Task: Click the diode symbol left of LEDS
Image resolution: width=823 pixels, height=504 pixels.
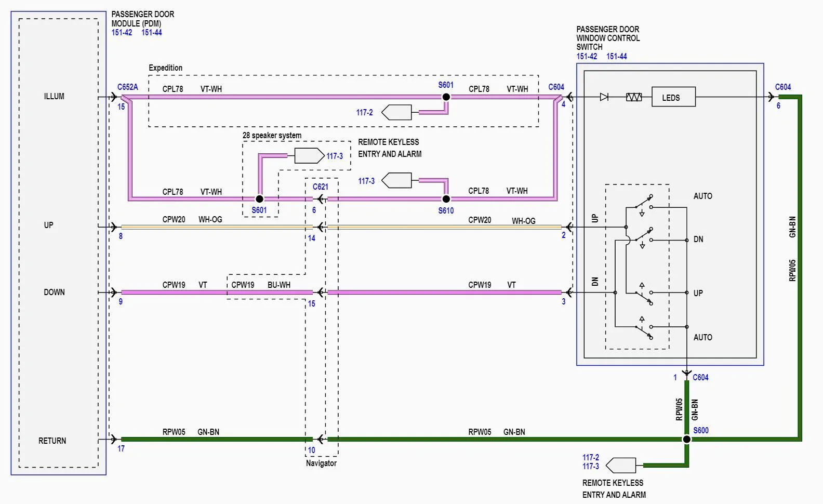Action: click(x=604, y=97)
